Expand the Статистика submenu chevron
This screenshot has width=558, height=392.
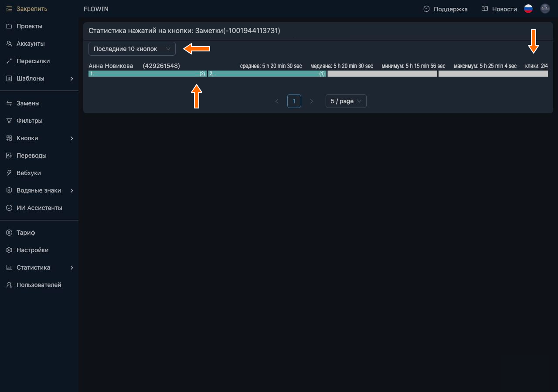(72, 267)
